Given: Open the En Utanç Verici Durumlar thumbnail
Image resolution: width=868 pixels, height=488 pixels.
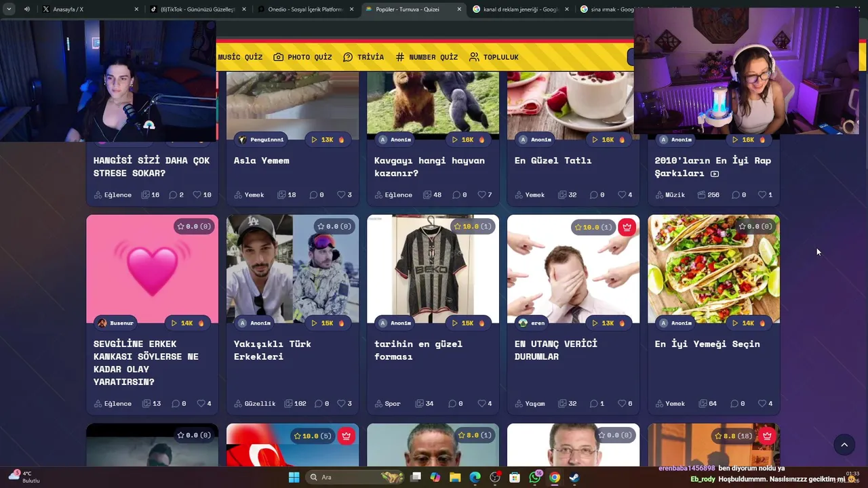Looking at the screenshot, I should 573,268.
